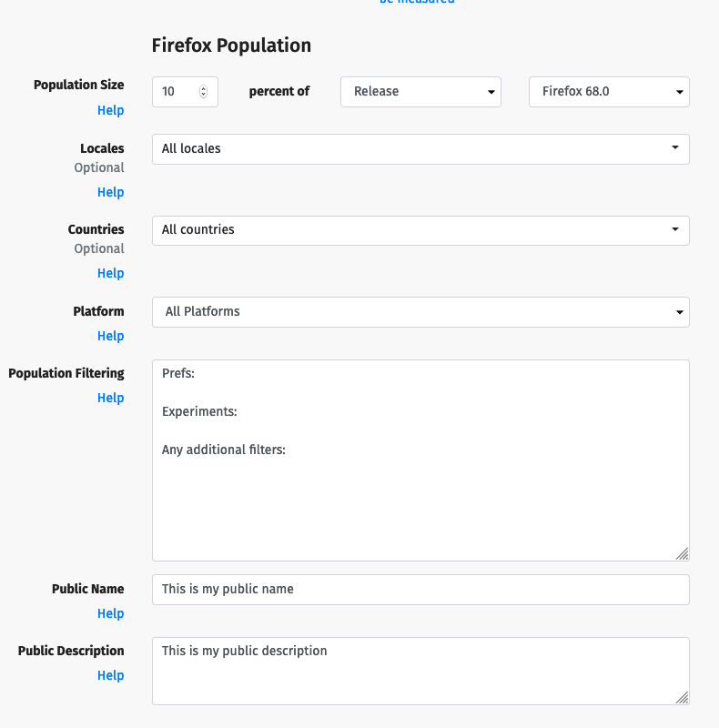
Task: Click the 'Optional' text under Locales
Action: click(x=99, y=167)
